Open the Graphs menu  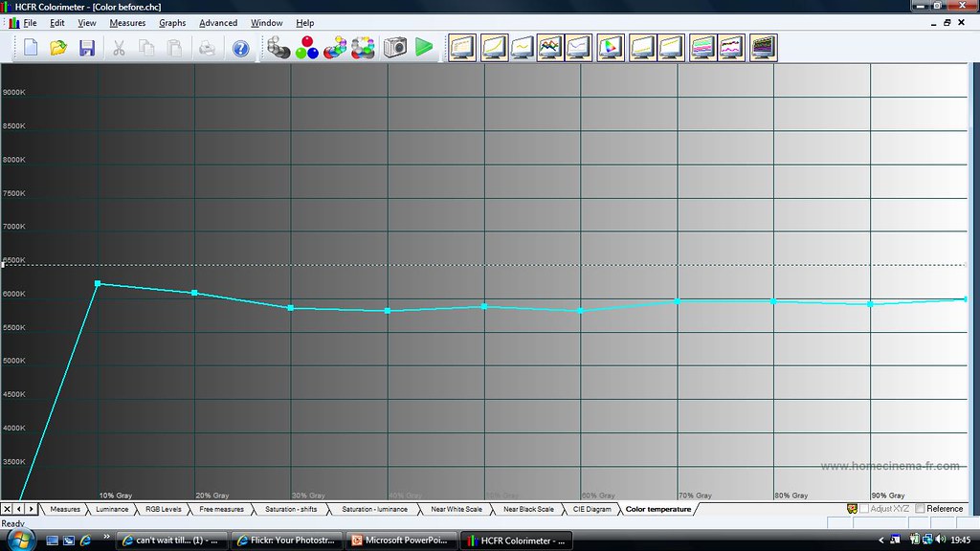[172, 23]
